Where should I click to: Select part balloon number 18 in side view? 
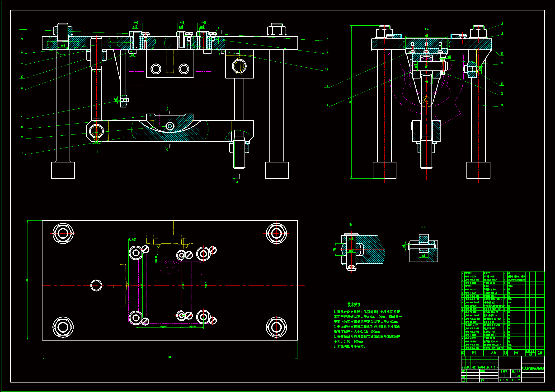point(502,24)
